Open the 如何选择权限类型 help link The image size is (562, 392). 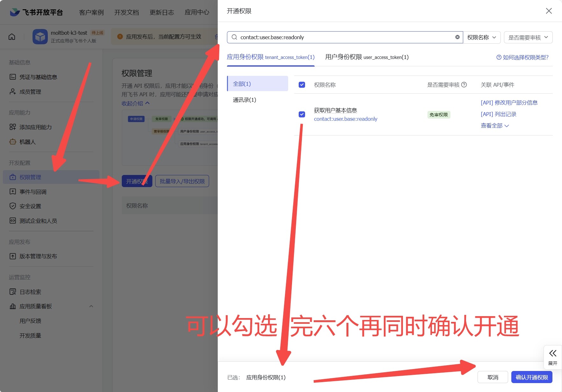[x=522, y=57]
